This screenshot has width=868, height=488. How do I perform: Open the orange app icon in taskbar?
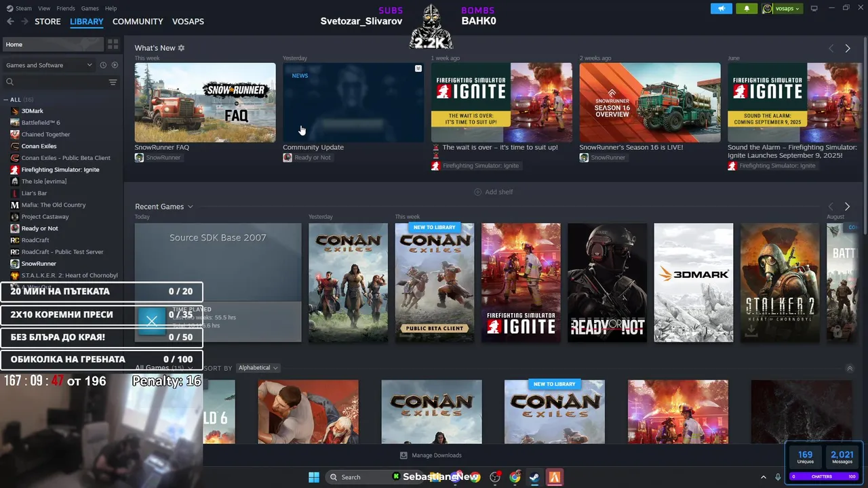pyautogui.click(x=555, y=477)
